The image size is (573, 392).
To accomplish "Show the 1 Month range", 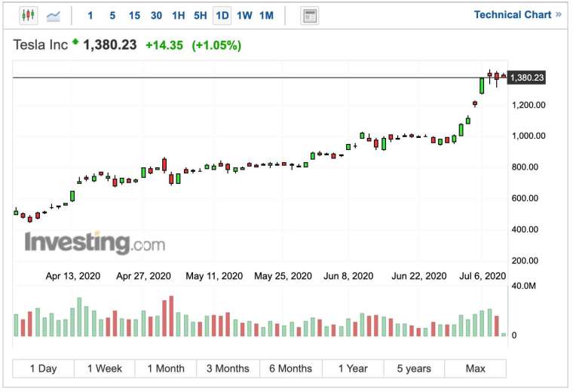I will tap(166, 368).
